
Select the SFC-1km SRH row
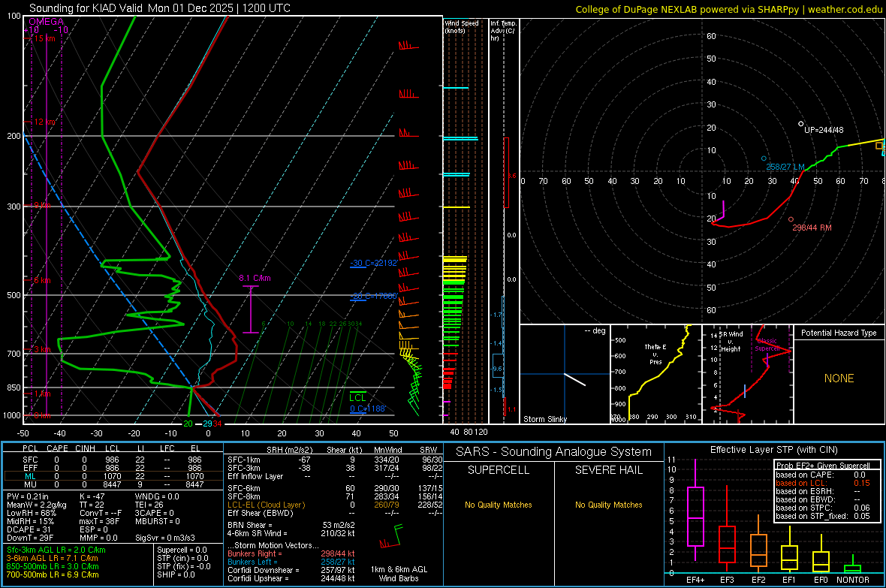tap(335, 460)
